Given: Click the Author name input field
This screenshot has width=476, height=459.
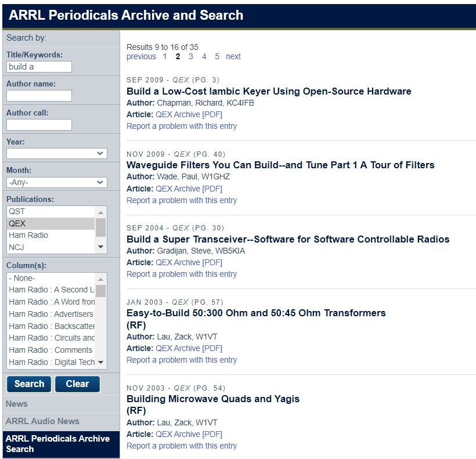Looking at the screenshot, I should (39, 96).
